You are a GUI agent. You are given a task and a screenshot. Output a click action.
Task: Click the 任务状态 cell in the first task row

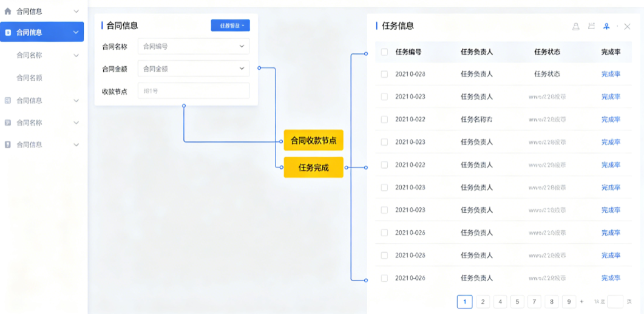click(547, 74)
